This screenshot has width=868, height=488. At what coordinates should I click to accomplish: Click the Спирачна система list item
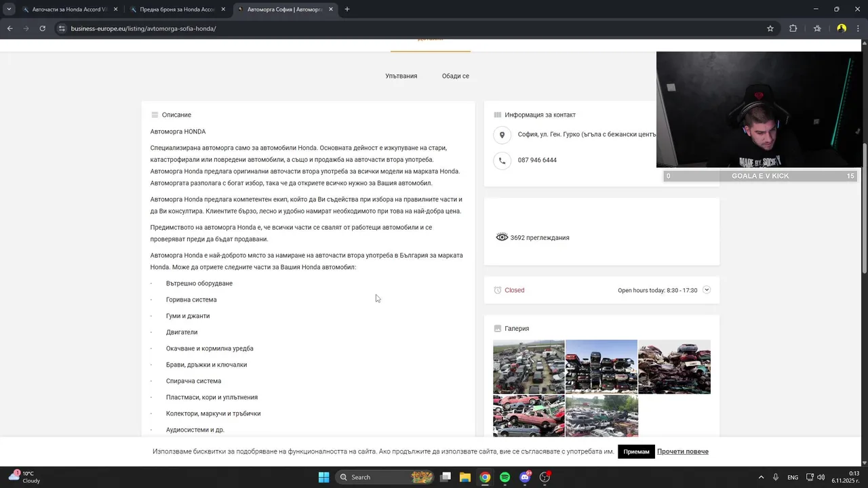193,381
